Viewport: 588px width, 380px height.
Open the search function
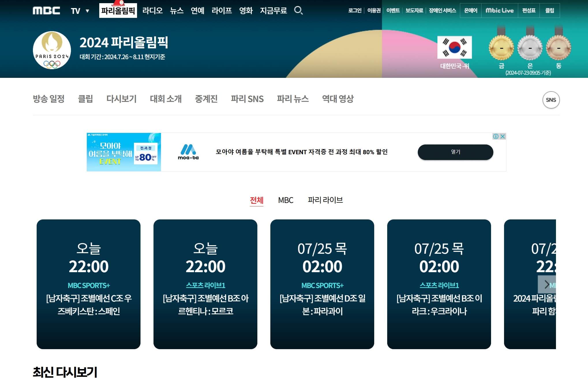(299, 11)
